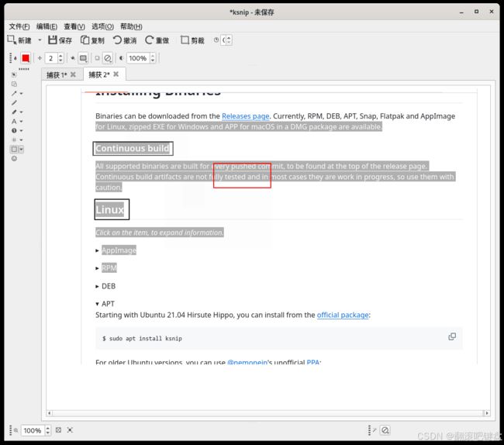Select the Arrow tool

pos(14,93)
